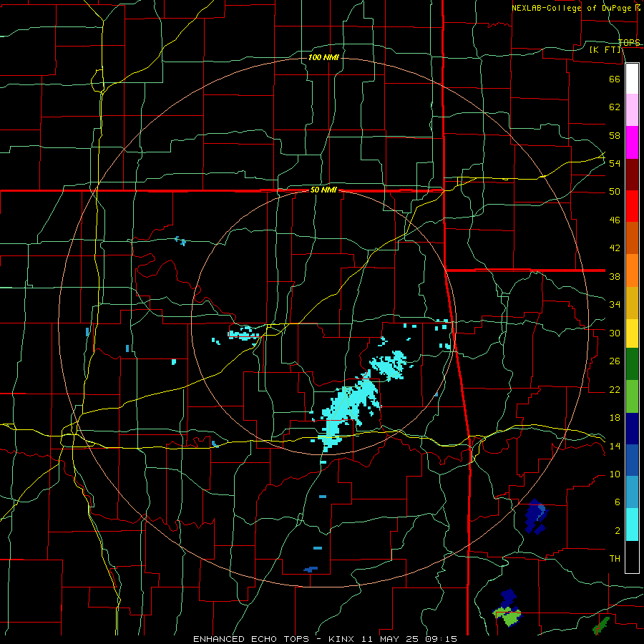Click the navy blue legend swatch
The height and width of the screenshot is (644, 644).
coord(632,429)
